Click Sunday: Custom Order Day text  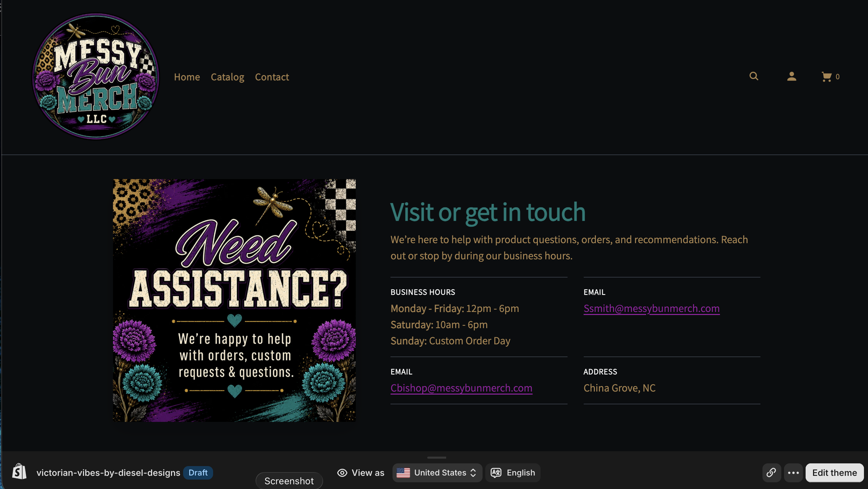(x=450, y=341)
